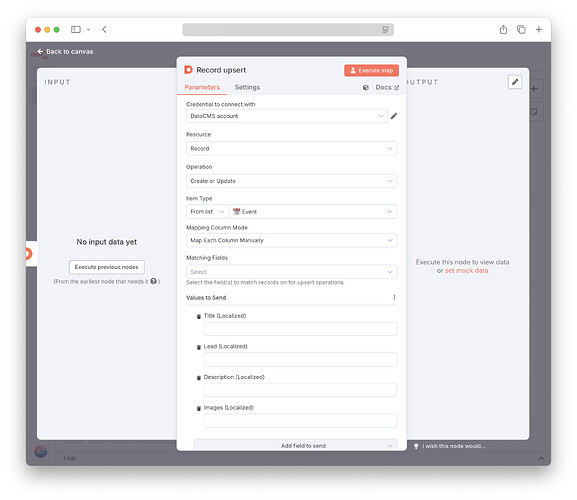The width and height of the screenshot is (577, 500).
Task: Click the trash icon next to Images (Localized)
Action: tap(199, 408)
